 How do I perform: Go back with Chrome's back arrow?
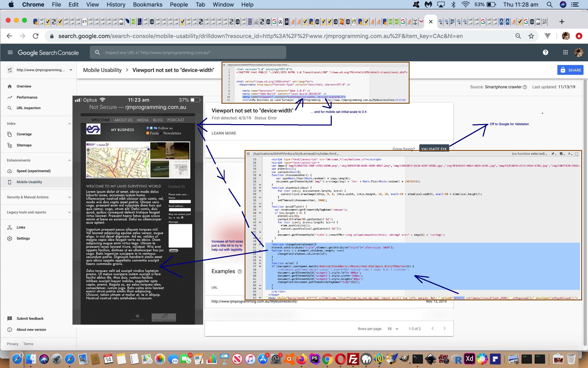(9, 36)
